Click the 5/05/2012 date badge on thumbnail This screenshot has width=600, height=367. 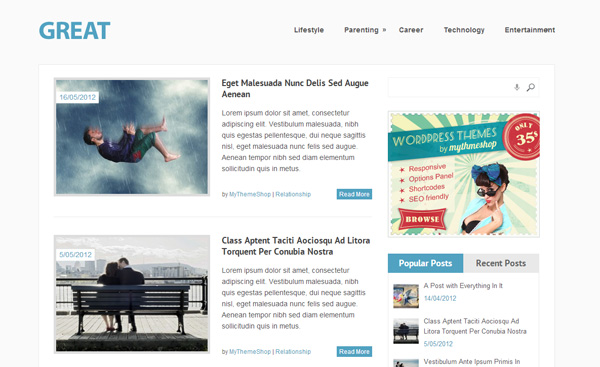point(75,254)
